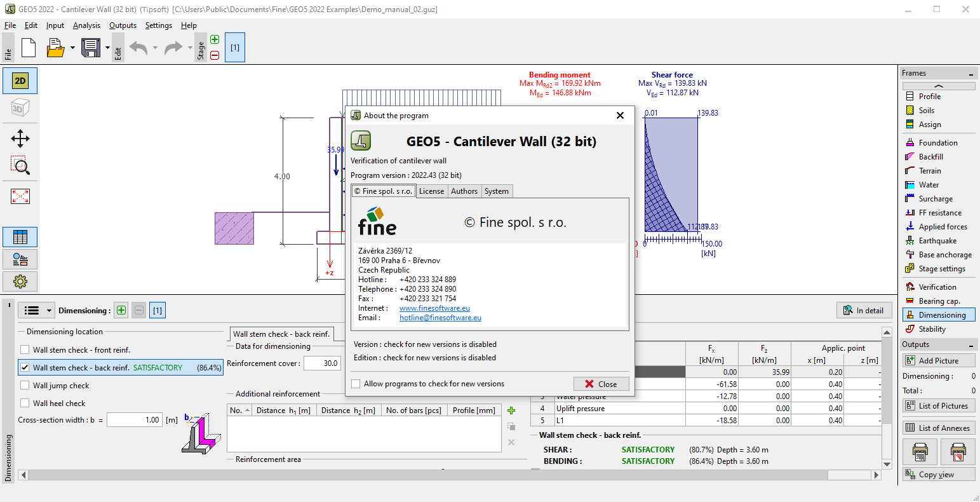Open the Earthquake frame
The width and height of the screenshot is (980, 502).
(x=939, y=241)
